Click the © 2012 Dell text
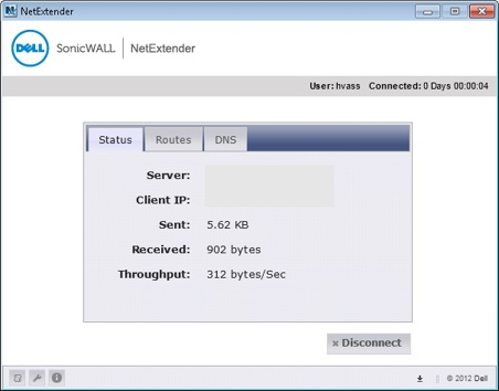499x391 pixels. coord(467,379)
